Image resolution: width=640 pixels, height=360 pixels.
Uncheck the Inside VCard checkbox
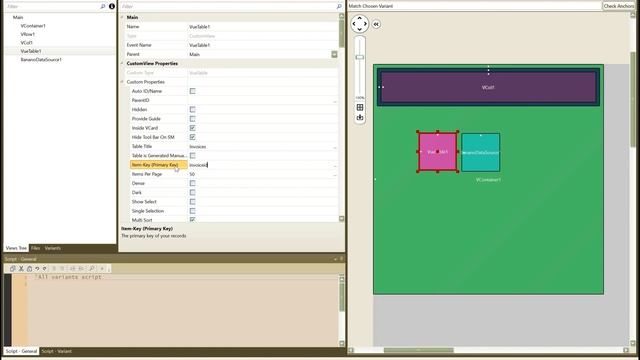pos(193,128)
